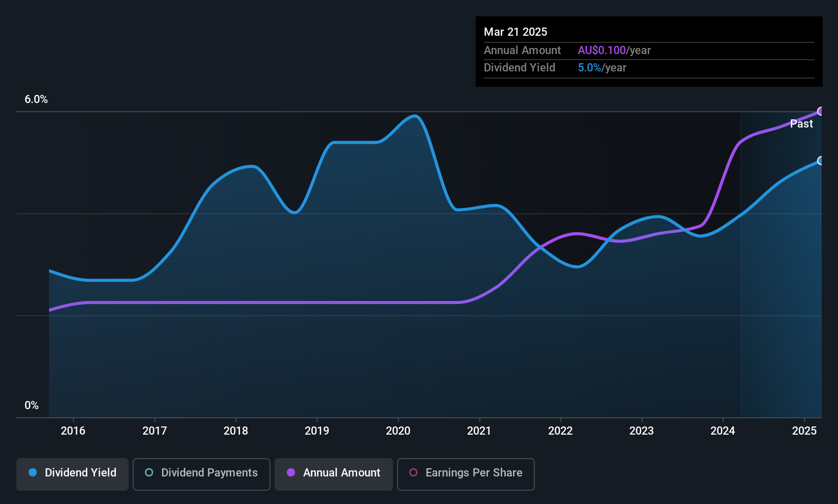The height and width of the screenshot is (504, 838).
Task: Click the 2016 x-axis label
Action: click(73, 431)
